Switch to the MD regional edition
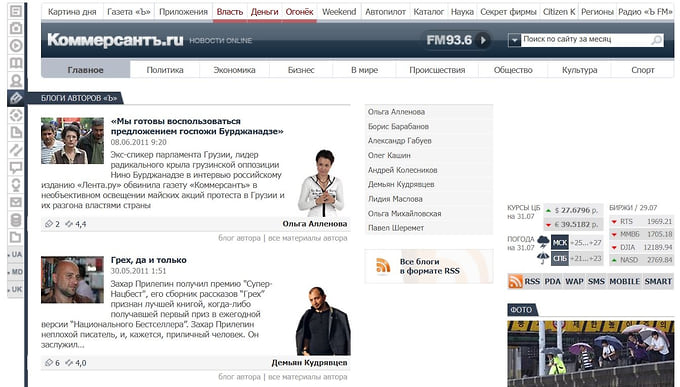Screen dimensions: 680x387 16,272
